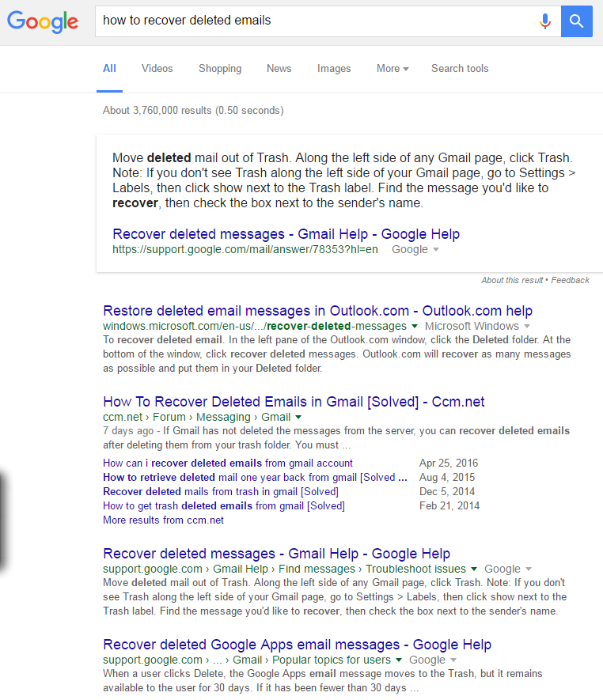The image size is (603, 700).
Task: Expand green arrow after Popular topics for users
Action: point(399,660)
